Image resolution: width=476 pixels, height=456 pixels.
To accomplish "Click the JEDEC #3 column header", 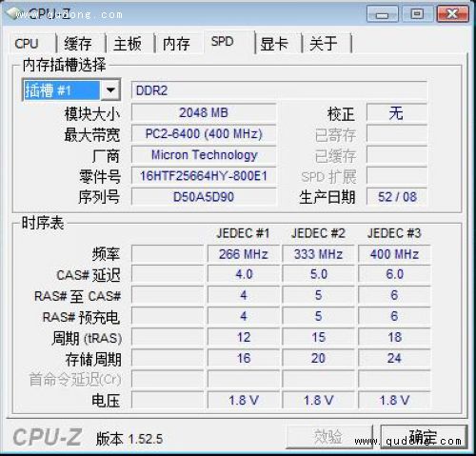I will coord(394,233).
